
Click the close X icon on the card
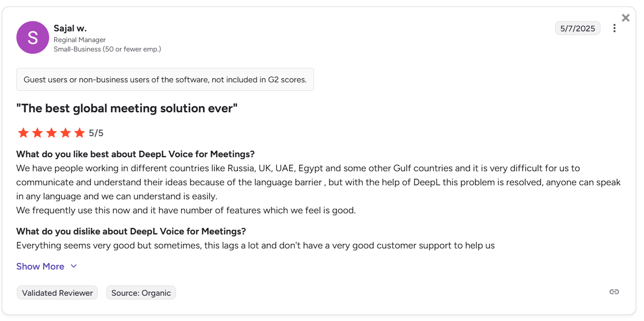click(x=626, y=18)
